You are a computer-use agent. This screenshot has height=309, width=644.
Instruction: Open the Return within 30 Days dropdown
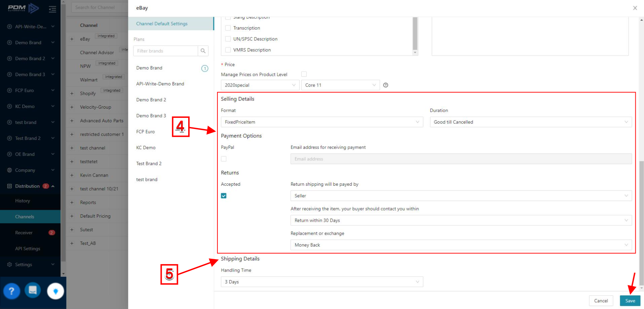[461, 220]
